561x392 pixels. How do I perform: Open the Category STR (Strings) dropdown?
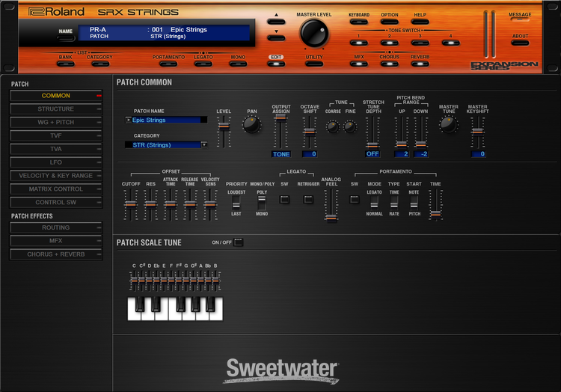tap(204, 144)
